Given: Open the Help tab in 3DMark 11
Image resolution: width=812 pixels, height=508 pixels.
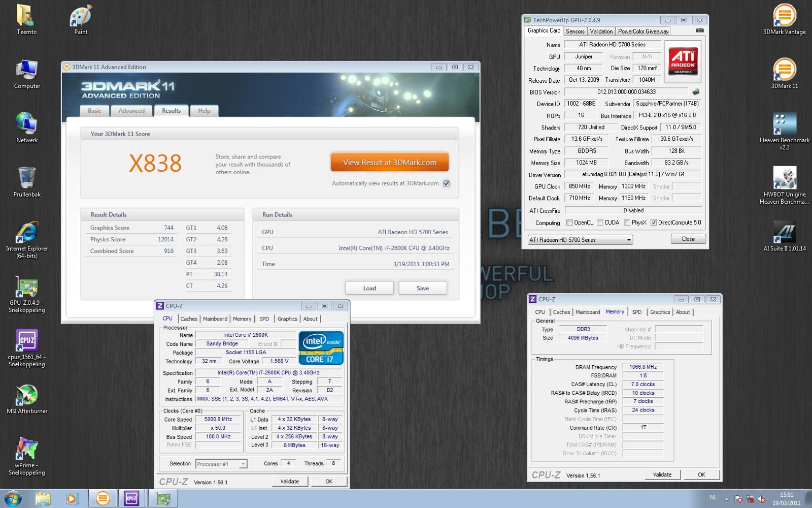Looking at the screenshot, I should coord(204,111).
